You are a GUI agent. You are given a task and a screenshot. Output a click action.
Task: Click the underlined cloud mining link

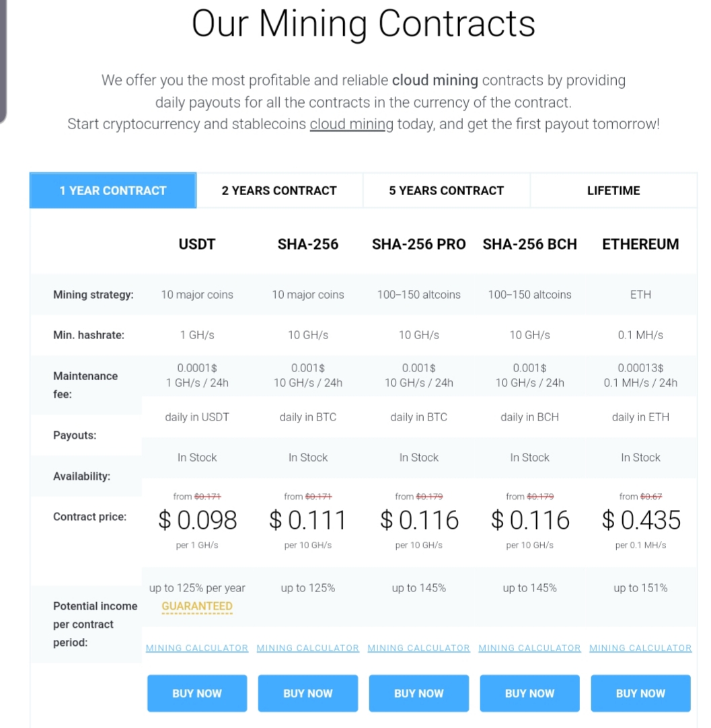pyautogui.click(x=351, y=124)
